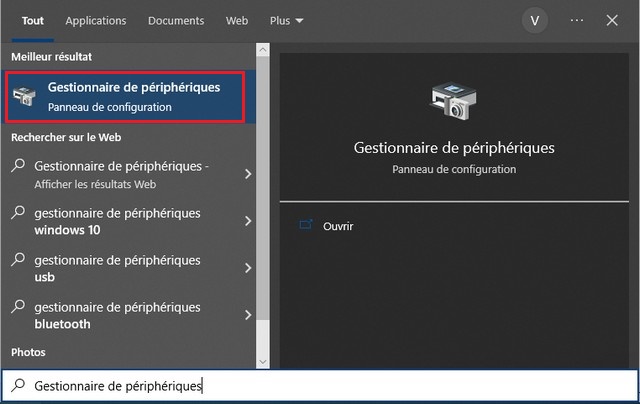Click search icon beside 'bluetooth' suggestion

18,306
